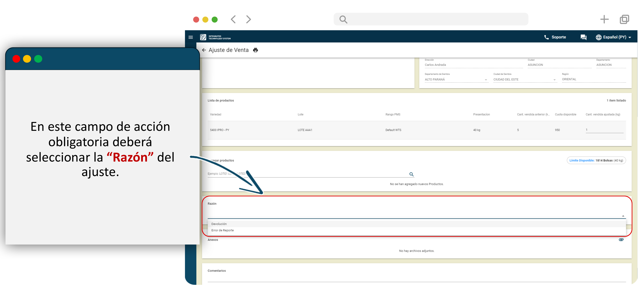Show the browser tab overview icon

(624, 19)
